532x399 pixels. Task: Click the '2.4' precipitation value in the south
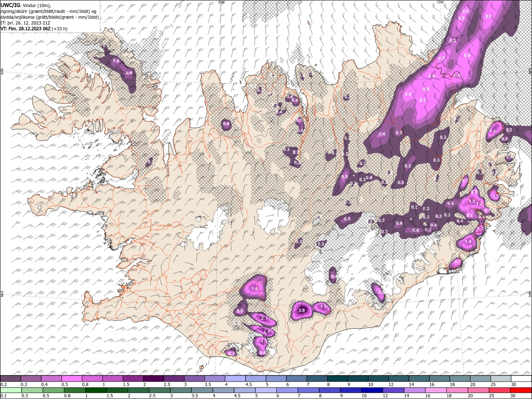point(266,331)
